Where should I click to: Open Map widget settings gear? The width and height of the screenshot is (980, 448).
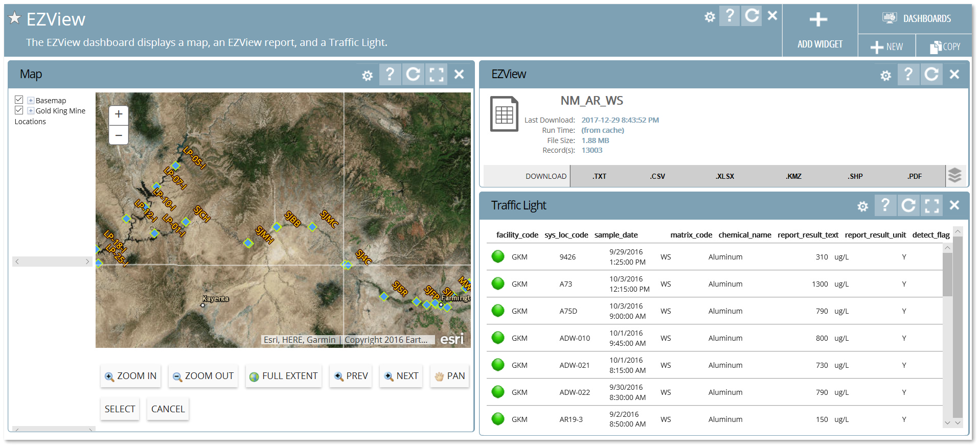[x=367, y=76]
